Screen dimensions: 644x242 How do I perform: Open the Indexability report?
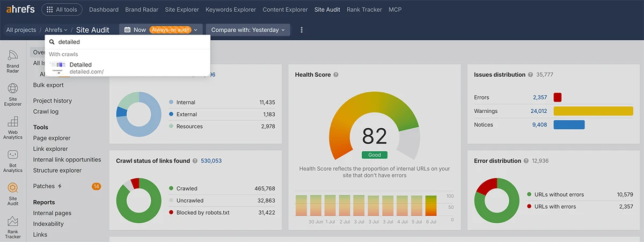tap(48, 224)
